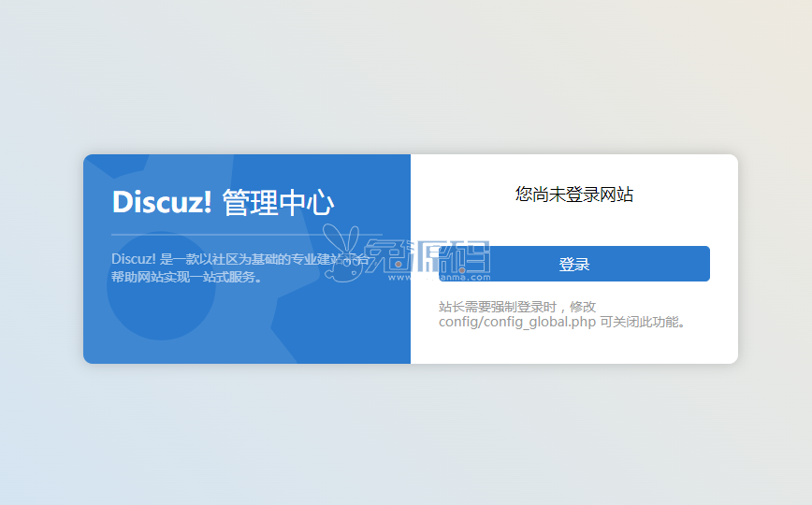
Task: Click the Discuz! 管理中心 title
Action: coord(223,201)
